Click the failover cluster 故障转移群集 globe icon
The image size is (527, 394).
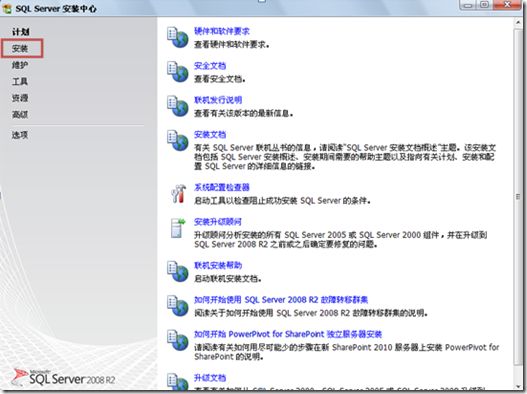click(x=178, y=306)
